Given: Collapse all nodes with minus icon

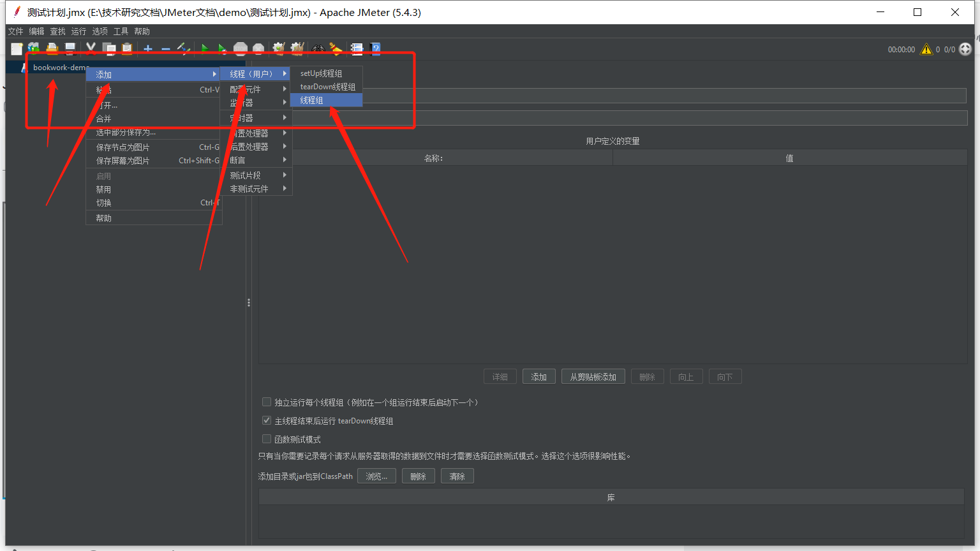Looking at the screenshot, I should click(x=166, y=48).
